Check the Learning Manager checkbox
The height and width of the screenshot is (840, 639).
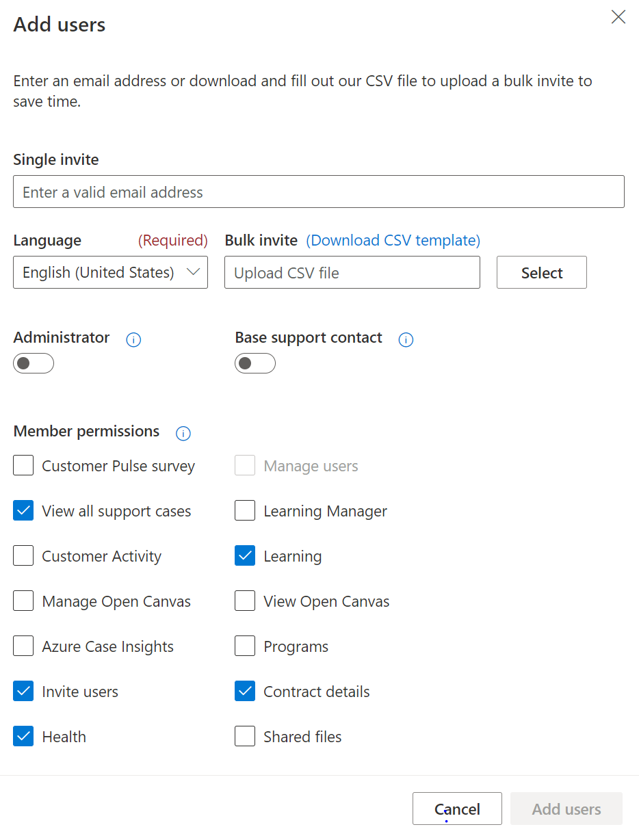coord(245,511)
